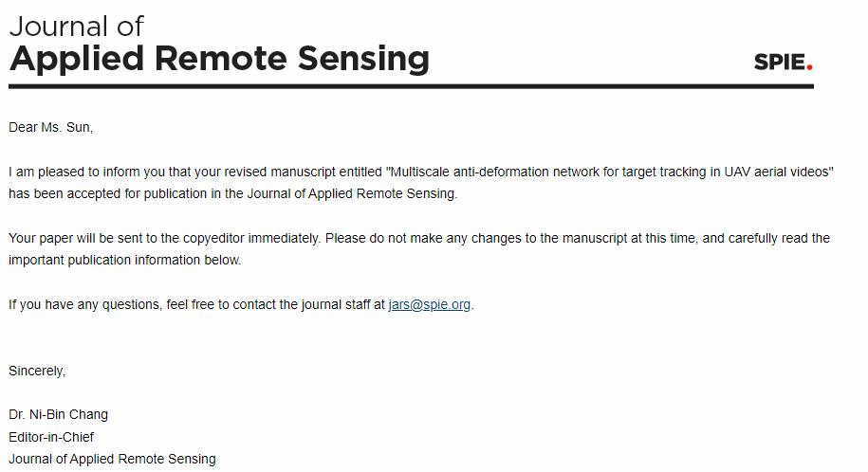
Task: Open the jars@spie.org email link
Action: click(x=429, y=304)
